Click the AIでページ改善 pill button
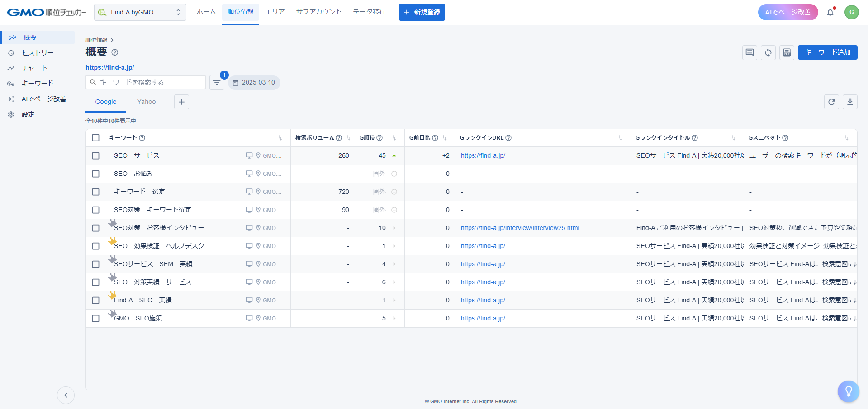 pyautogui.click(x=787, y=12)
